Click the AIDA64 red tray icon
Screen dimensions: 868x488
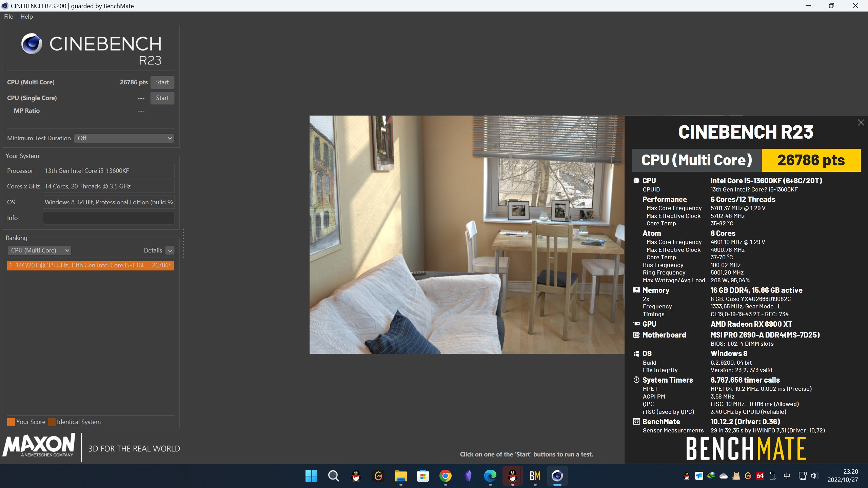[760, 476]
